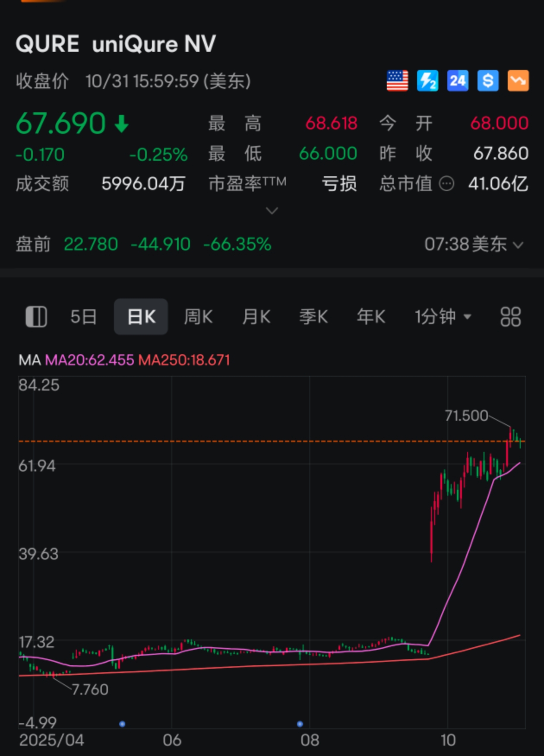Open the 1分钟 interval dropdown
The width and height of the screenshot is (544, 756).
(443, 317)
